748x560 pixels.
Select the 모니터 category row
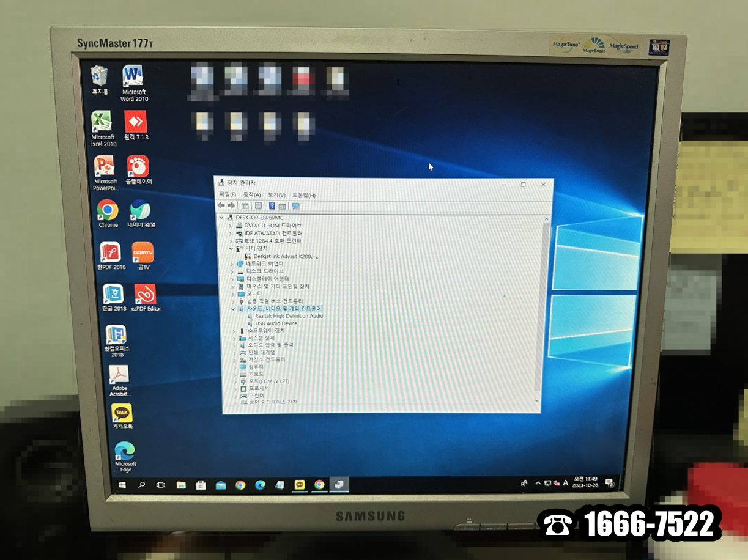pos(250,293)
